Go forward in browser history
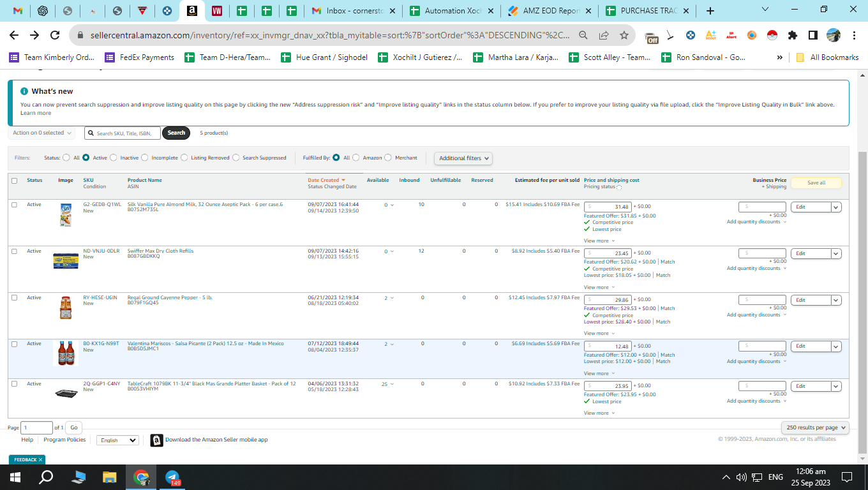Screen dimensions: 868x490 point(34,36)
